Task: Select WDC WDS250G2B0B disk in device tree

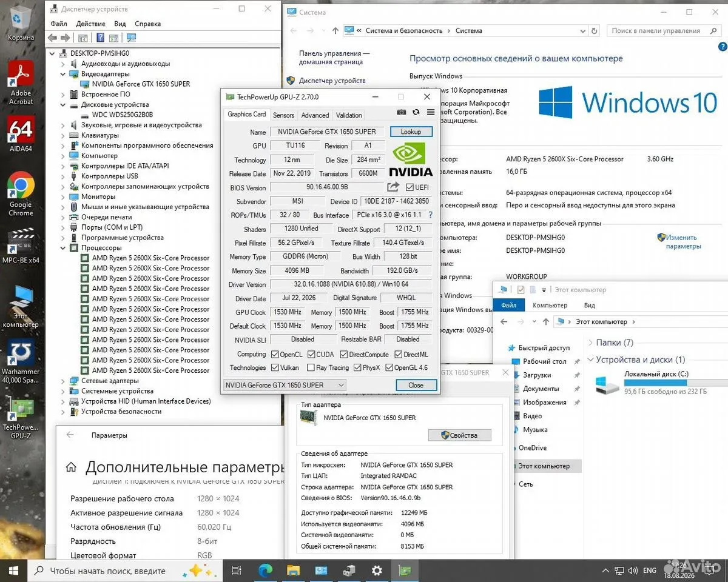Action: [123, 115]
